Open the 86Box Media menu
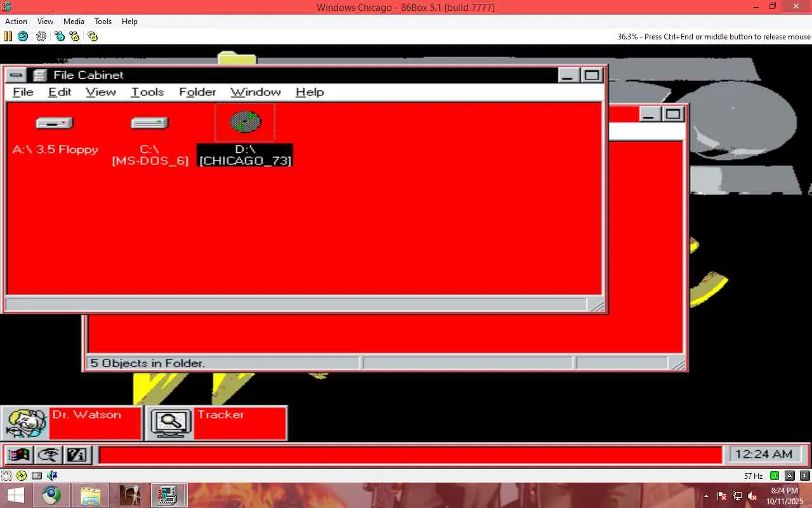Viewport: 812px width, 508px height. [74, 21]
